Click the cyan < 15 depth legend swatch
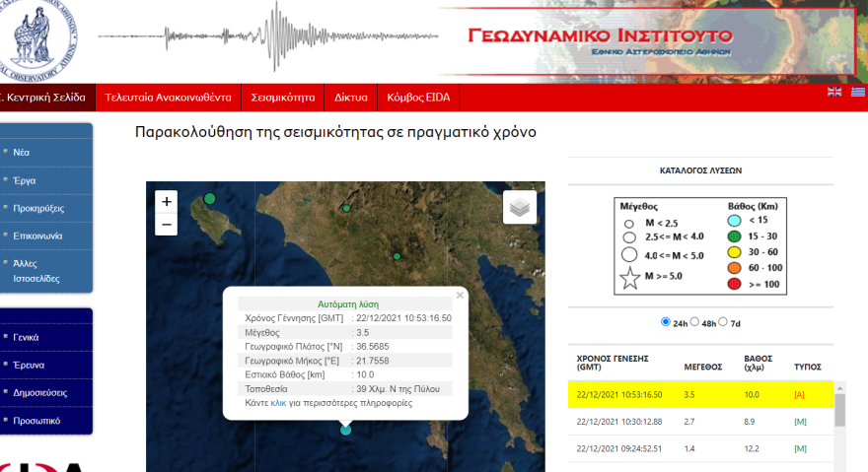The width and height of the screenshot is (868, 472). coord(734,220)
